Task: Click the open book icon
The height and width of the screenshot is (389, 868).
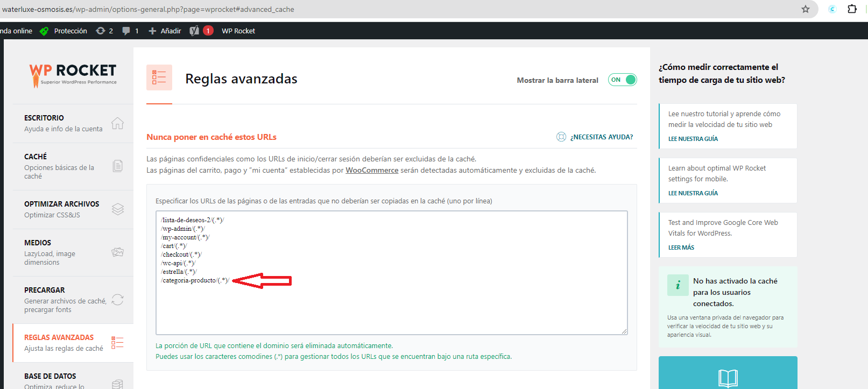Action: [x=728, y=378]
